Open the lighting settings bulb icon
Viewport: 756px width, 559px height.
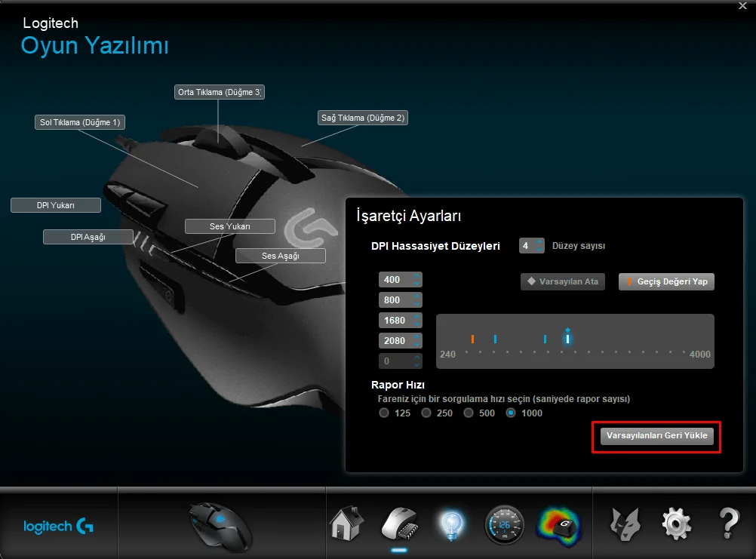coord(451,525)
